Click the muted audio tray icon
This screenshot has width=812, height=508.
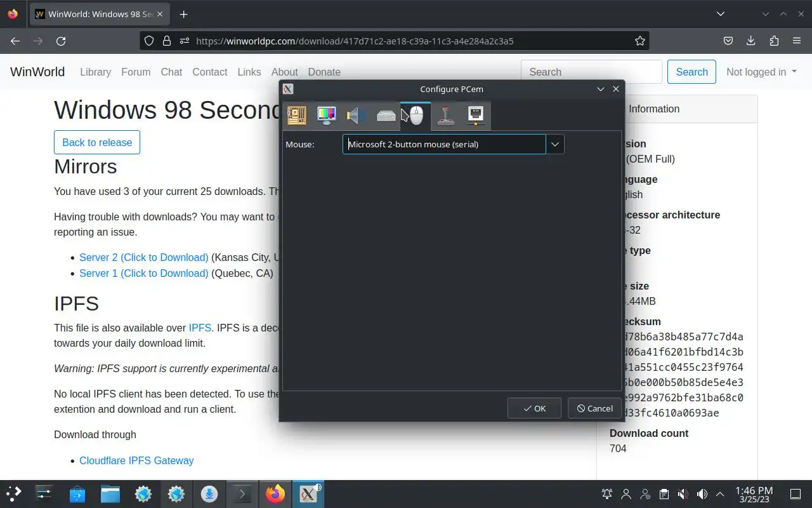click(x=683, y=494)
